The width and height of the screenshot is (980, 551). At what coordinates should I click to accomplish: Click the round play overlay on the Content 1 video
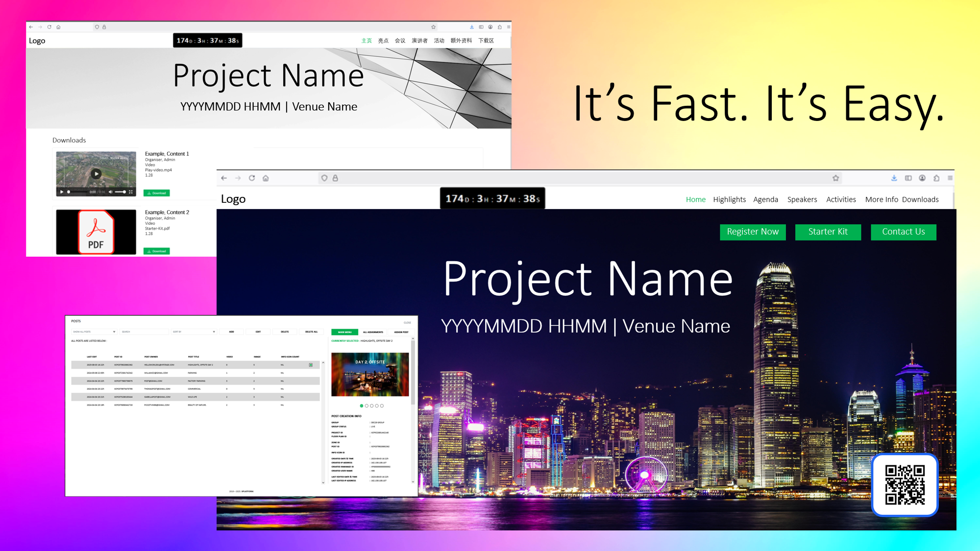(96, 173)
